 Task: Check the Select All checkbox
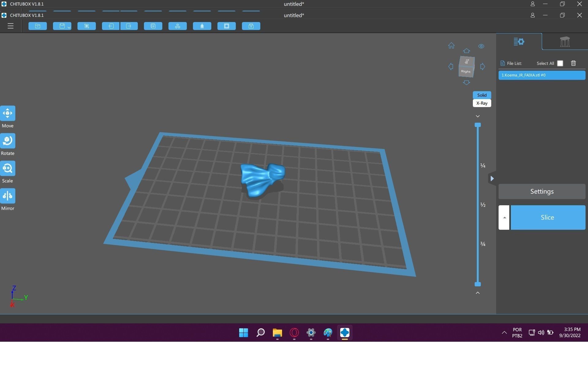(x=560, y=63)
